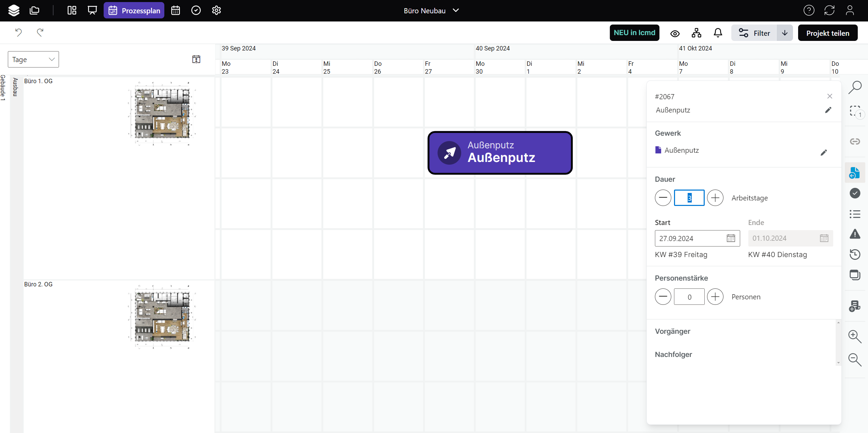Click the Start date input field
This screenshot has width=868, height=433.
tap(690, 238)
